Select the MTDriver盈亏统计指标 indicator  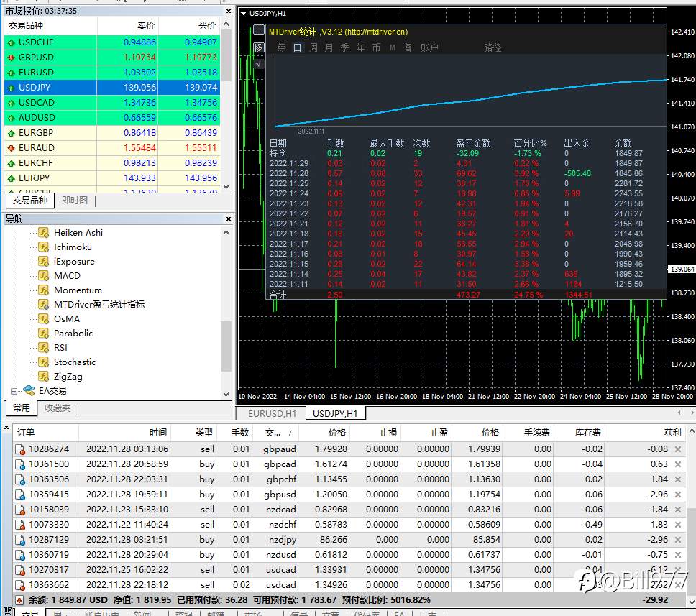99,305
